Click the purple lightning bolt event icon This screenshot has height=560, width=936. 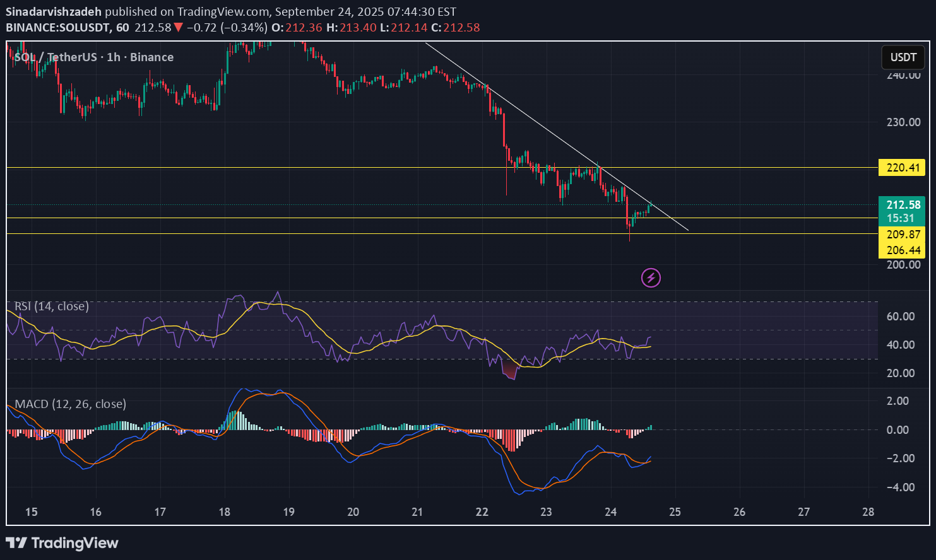point(651,277)
